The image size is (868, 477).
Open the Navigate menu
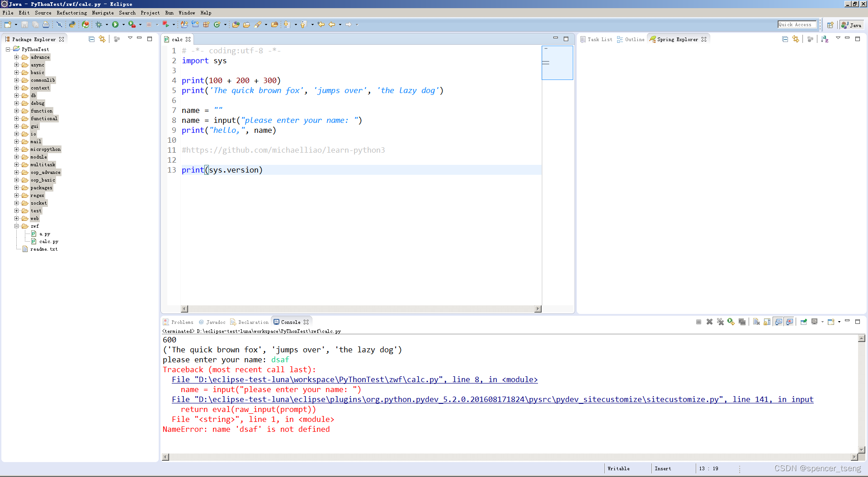103,13
